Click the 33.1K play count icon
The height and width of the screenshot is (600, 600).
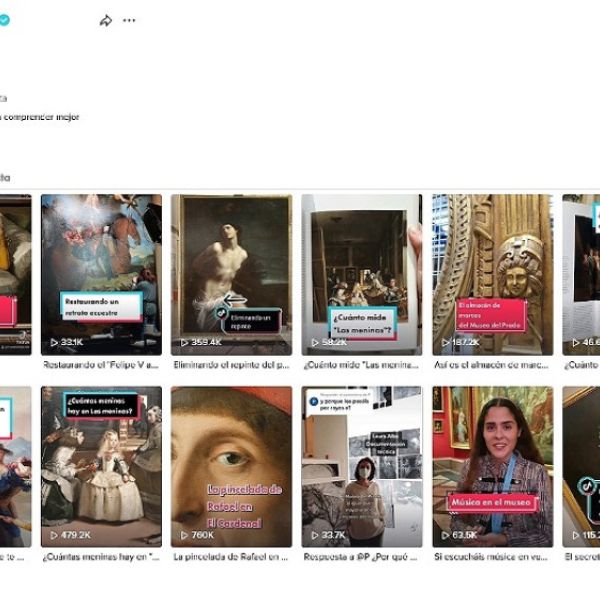click(x=54, y=342)
